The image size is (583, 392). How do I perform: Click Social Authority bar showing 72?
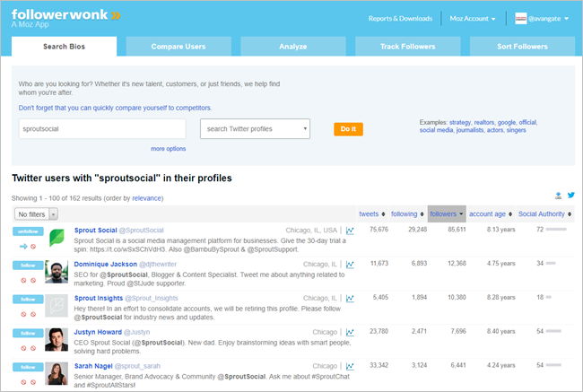(556, 230)
